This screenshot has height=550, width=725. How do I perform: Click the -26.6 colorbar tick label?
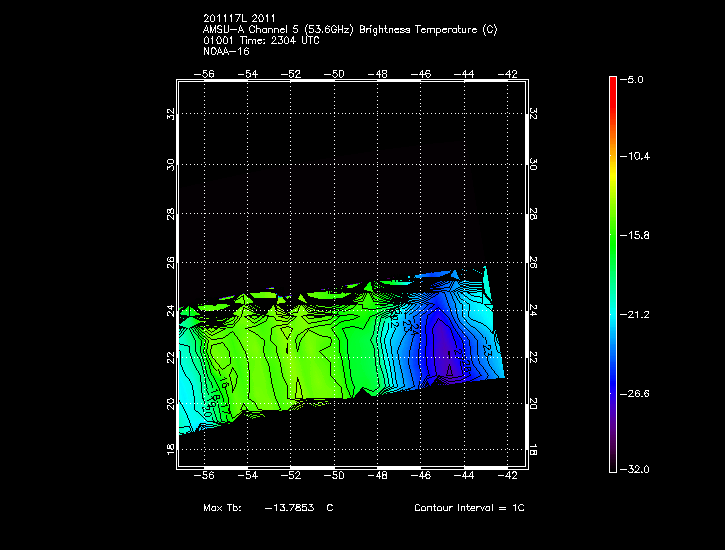point(634,392)
